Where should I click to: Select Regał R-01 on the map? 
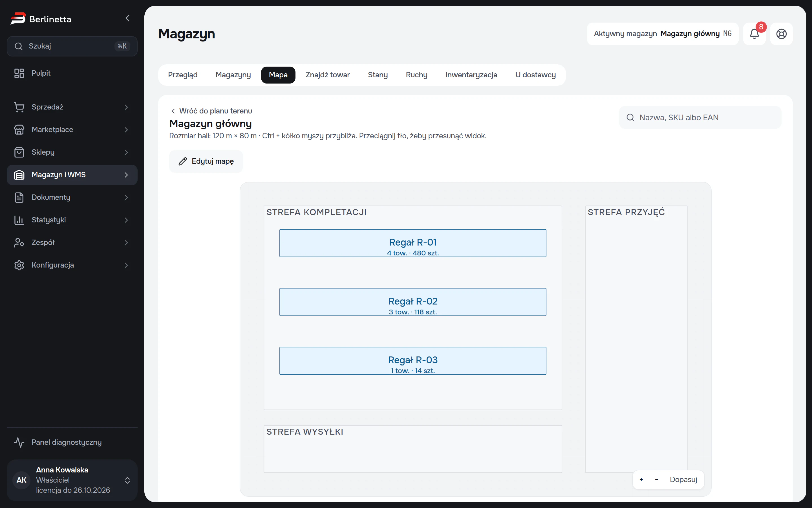coord(413,243)
